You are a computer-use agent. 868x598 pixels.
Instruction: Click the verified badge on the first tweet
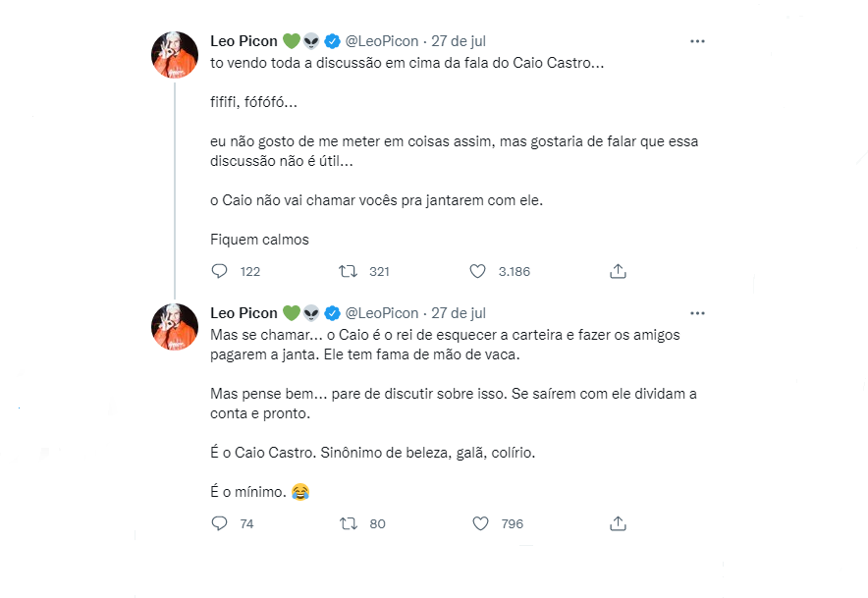pyautogui.click(x=333, y=41)
